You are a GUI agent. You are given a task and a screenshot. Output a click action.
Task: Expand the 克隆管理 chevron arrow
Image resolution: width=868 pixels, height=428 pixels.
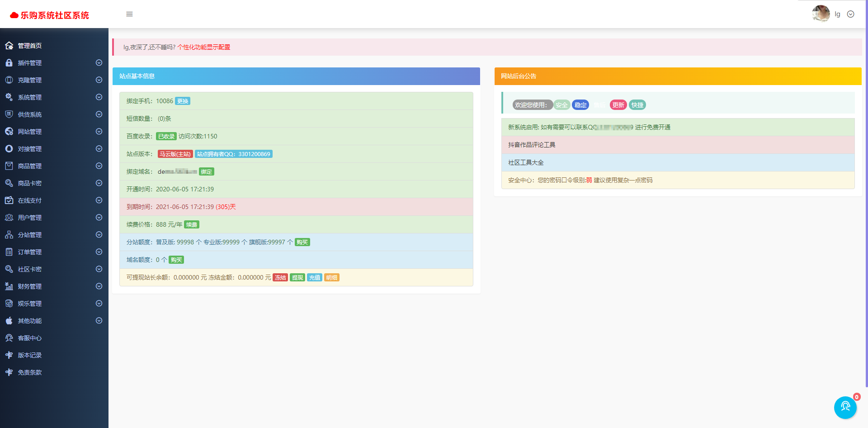tap(99, 80)
